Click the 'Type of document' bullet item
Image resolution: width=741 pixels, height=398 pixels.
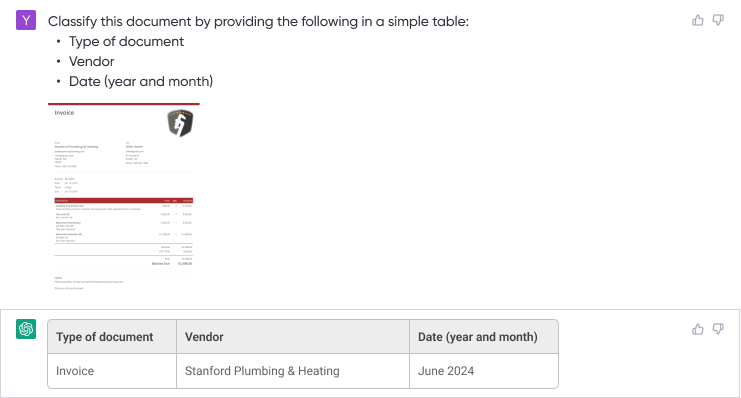tap(126, 42)
